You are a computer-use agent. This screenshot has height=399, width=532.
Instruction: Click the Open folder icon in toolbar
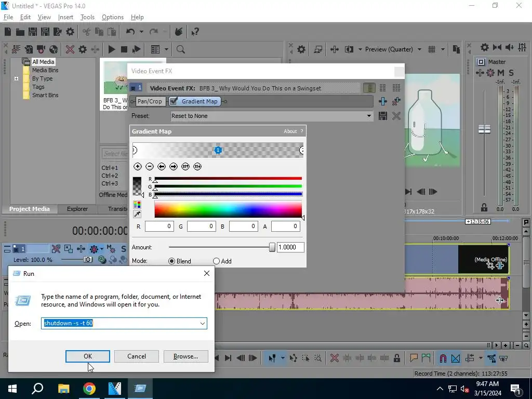coord(20,32)
